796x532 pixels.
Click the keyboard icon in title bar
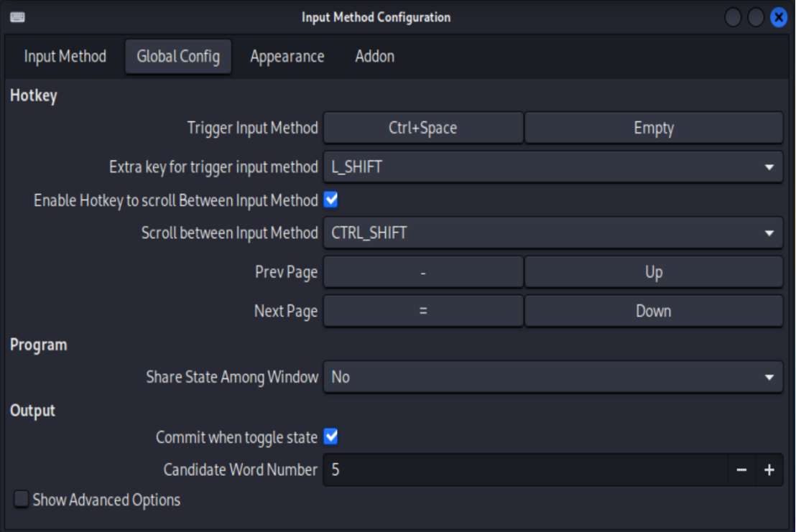[x=17, y=17]
